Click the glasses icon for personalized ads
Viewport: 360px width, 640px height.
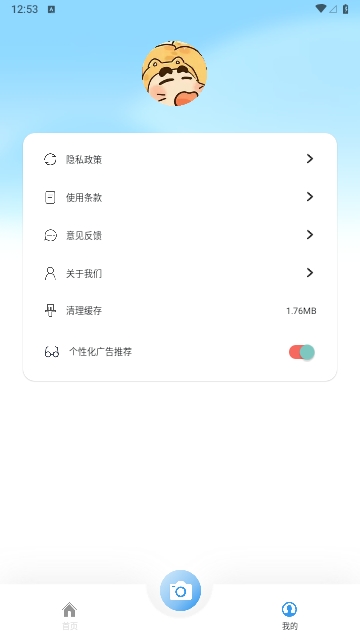coord(52,352)
